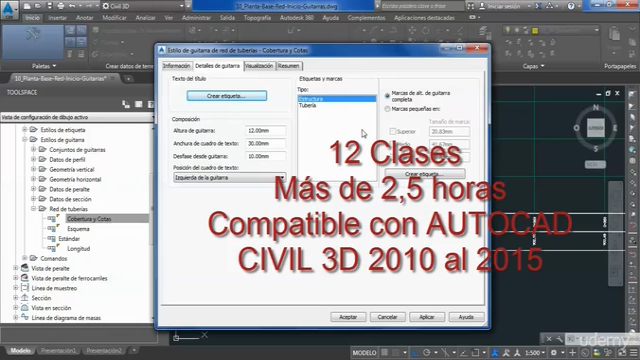This screenshot has width=640, height=360.
Task: Open the 1:500 annotation scale dropdown
Action: click(535, 352)
